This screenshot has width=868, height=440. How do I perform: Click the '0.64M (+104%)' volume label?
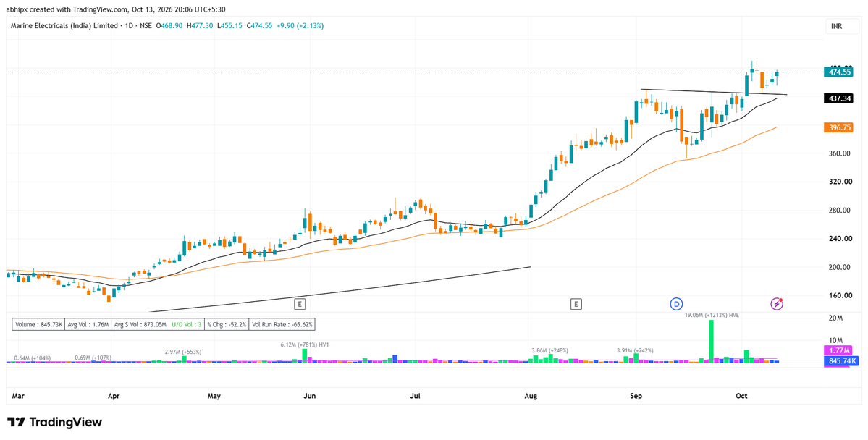click(32, 357)
